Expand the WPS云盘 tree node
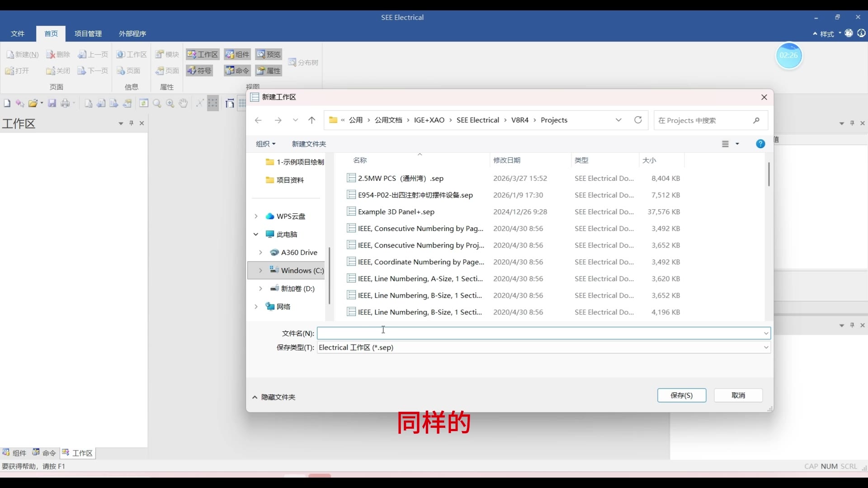 [256, 216]
